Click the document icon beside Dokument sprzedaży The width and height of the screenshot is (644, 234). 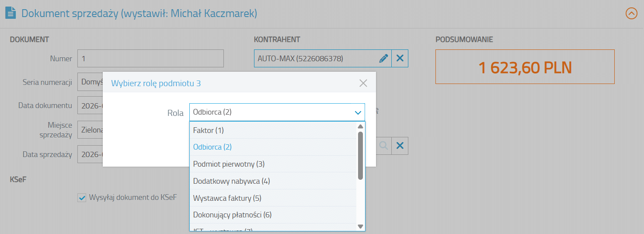tap(10, 14)
